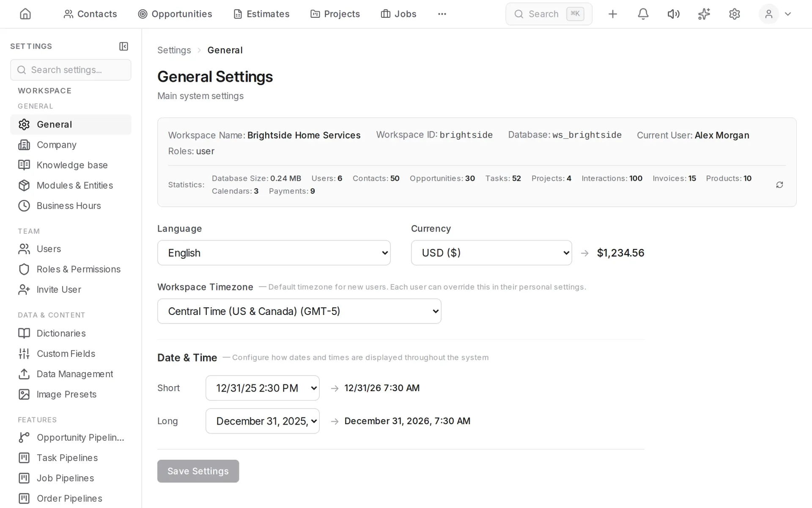The image size is (812, 508).
Task: Open Job Pipelines settings
Action: [x=71, y=478]
